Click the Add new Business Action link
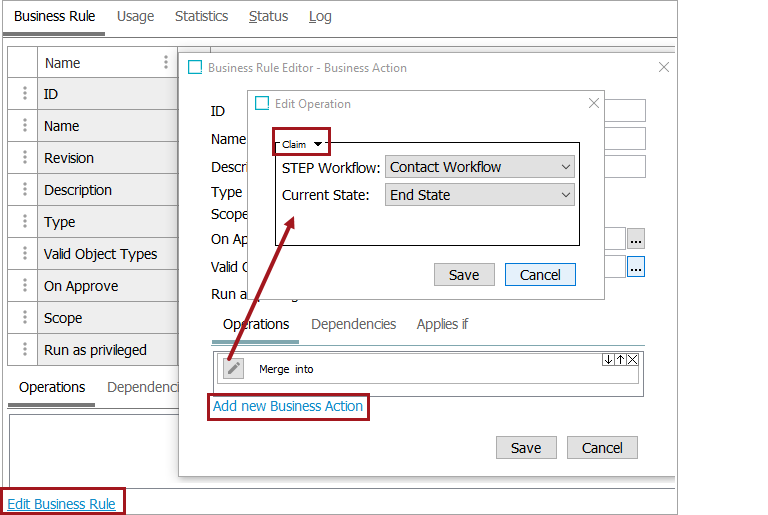 [288, 406]
